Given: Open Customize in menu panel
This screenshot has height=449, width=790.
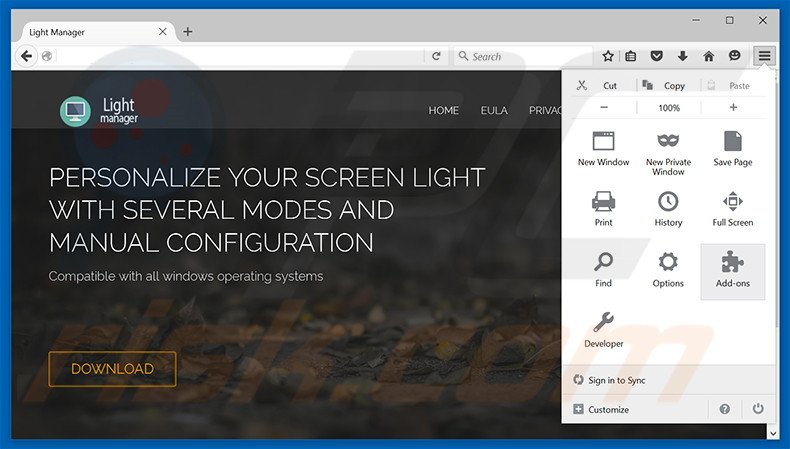Looking at the screenshot, I should coord(601,409).
